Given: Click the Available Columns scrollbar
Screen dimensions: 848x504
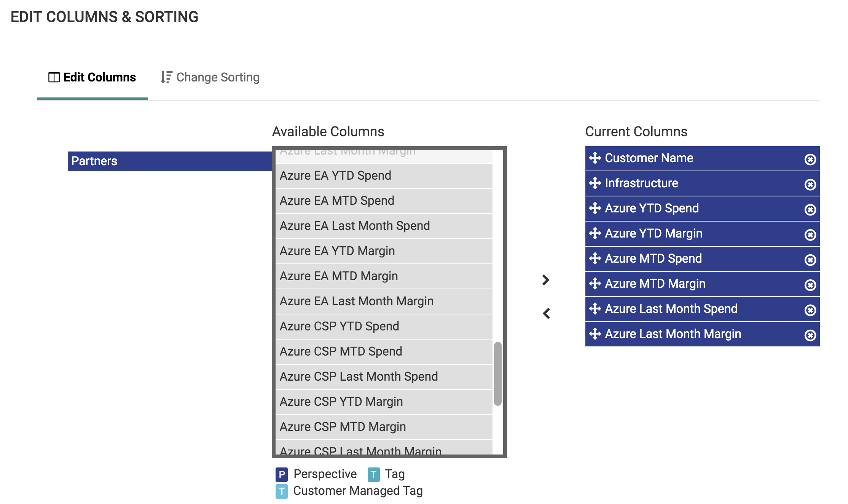Looking at the screenshot, I should coord(497,373).
